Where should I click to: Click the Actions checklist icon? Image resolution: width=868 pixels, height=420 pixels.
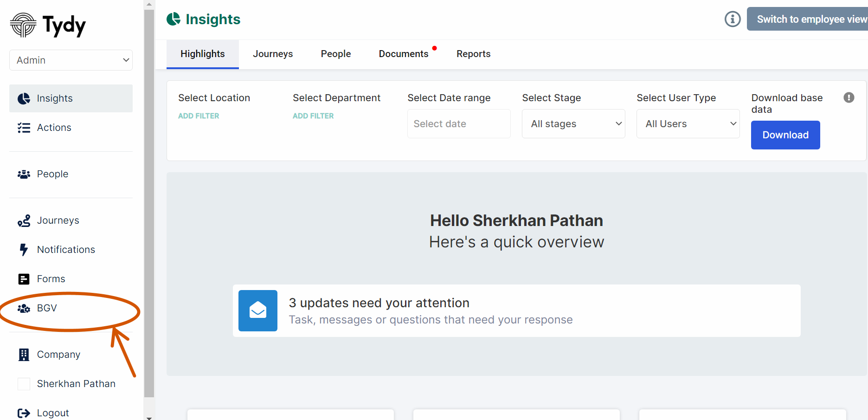pos(24,128)
